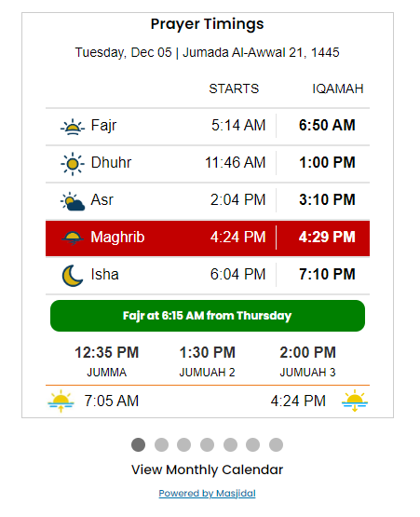The image size is (420, 517).
Task: Click the sunrise icon beside 7:05 AM
Action: coord(61,401)
